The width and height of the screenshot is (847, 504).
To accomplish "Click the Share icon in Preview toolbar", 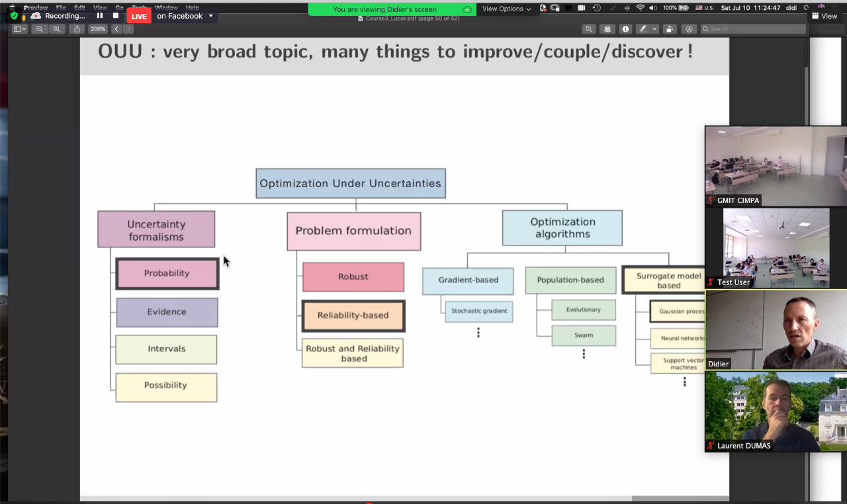I will point(77,29).
